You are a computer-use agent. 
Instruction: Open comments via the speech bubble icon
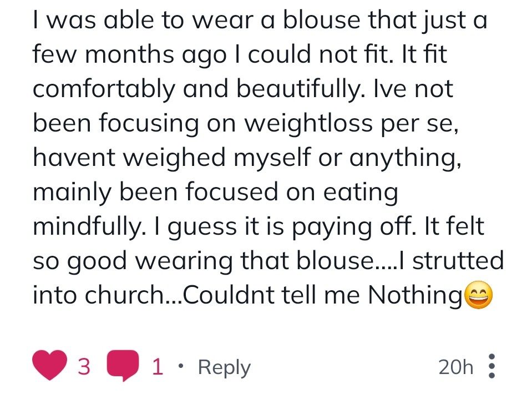[123, 365]
